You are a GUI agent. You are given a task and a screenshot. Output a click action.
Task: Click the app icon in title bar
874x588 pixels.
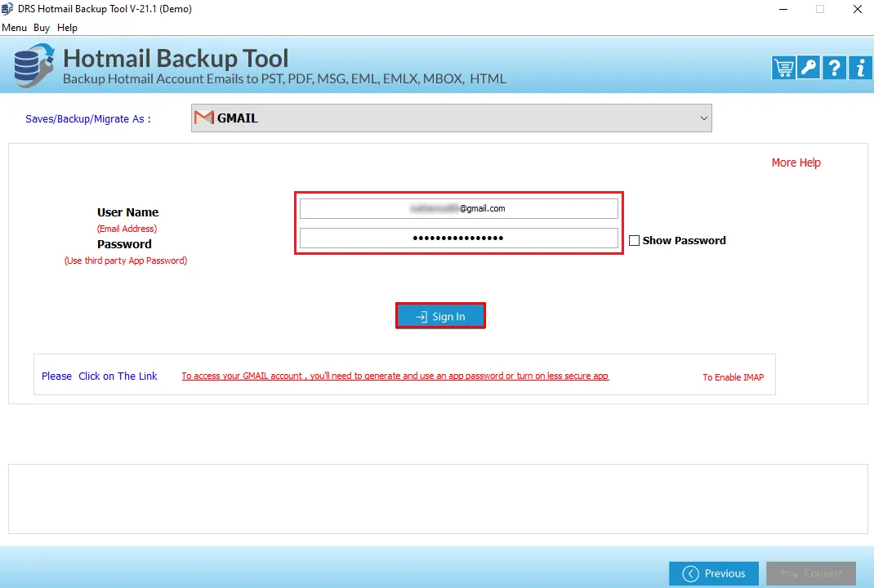(7, 9)
